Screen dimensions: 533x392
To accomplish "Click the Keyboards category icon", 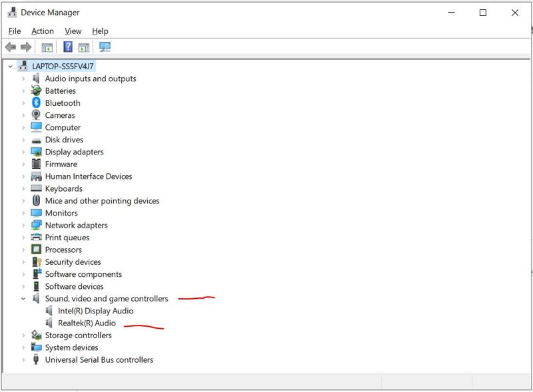I will (x=36, y=188).
